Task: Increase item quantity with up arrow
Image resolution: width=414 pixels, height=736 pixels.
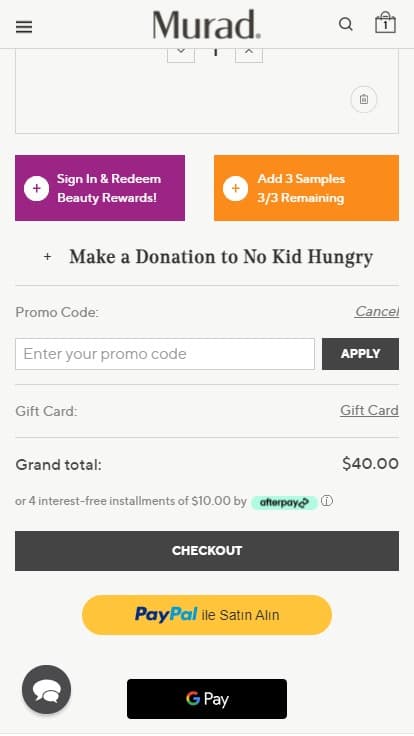Action: tap(249, 53)
